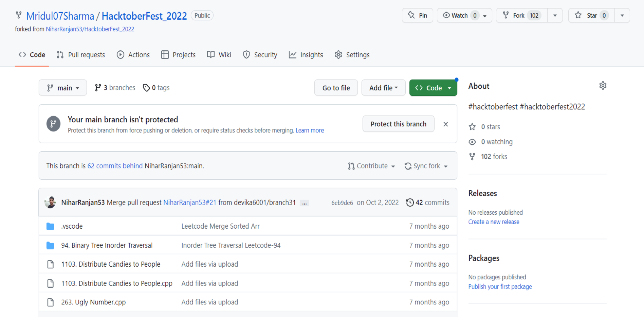Click Create a new release link

point(494,222)
